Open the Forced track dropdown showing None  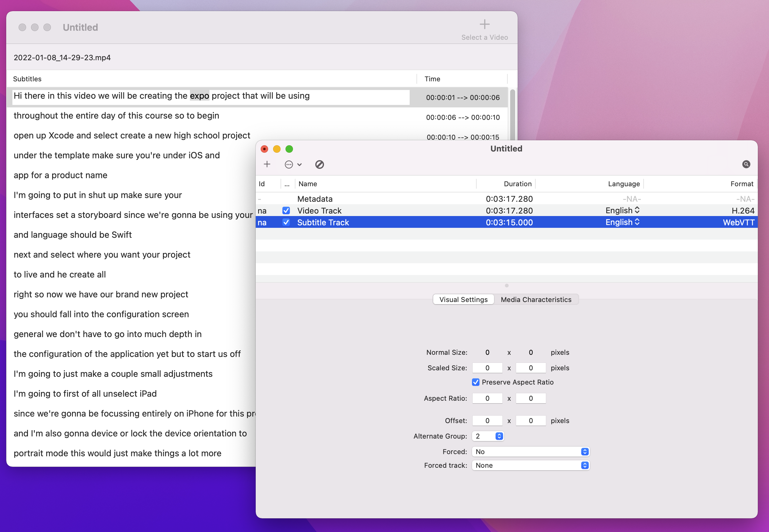(x=530, y=465)
